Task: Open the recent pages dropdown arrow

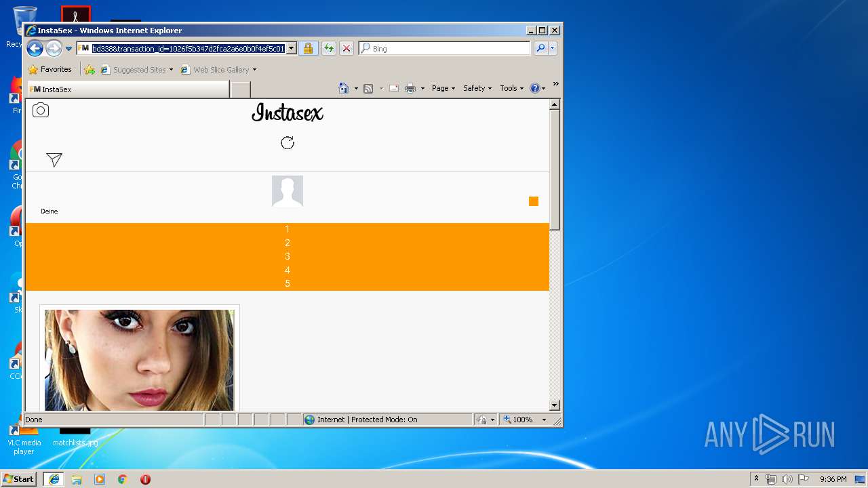Action: [x=68, y=49]
